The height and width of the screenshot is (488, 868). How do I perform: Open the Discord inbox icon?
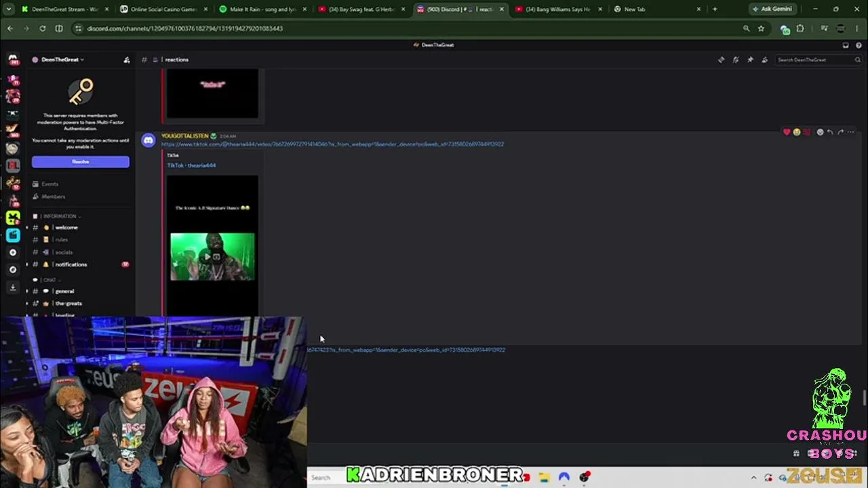(846, 45)
